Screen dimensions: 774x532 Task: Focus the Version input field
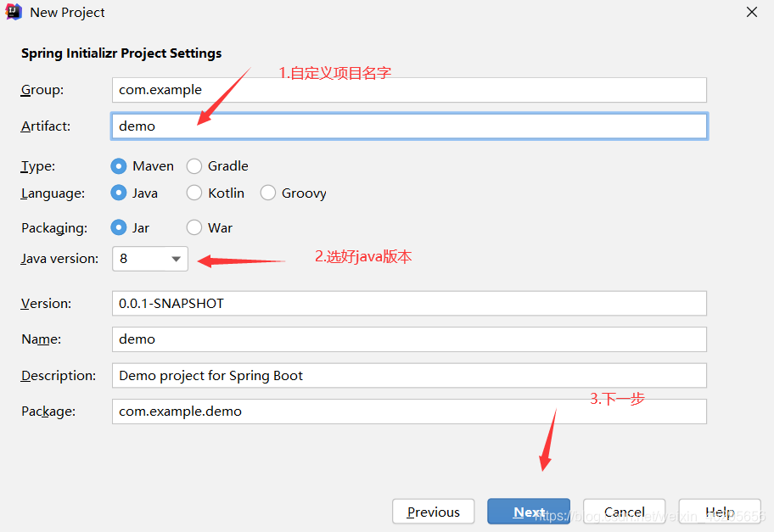coord(409,303)
